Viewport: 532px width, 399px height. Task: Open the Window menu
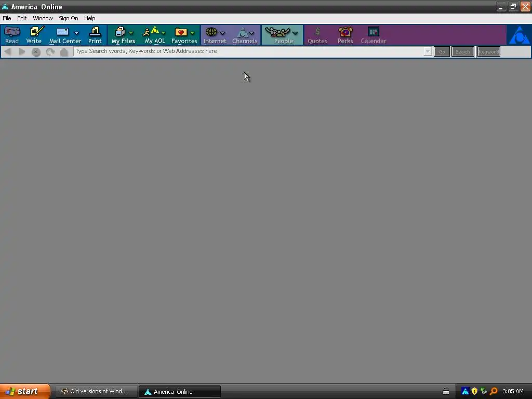click(x=43, y=18)
